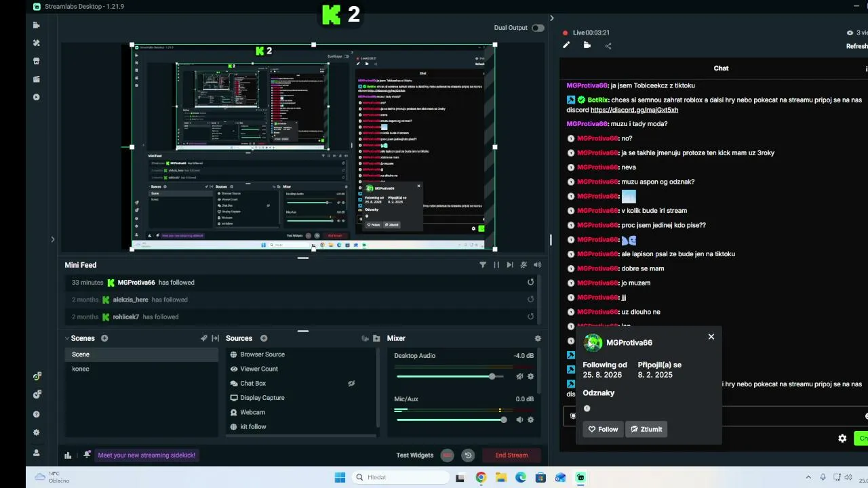Open the Chat tab

tap(721, 68)
